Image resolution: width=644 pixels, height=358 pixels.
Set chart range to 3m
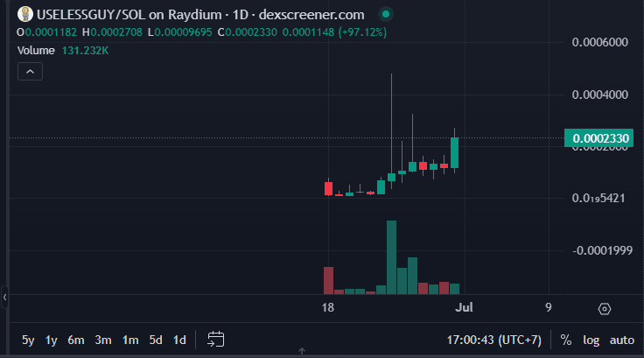[x=103, y=340]
